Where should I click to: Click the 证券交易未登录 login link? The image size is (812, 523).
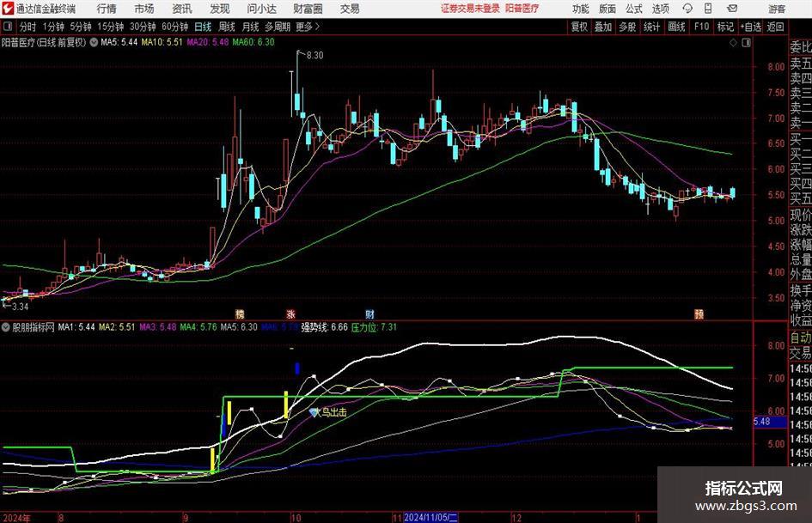tap(470, 9)
